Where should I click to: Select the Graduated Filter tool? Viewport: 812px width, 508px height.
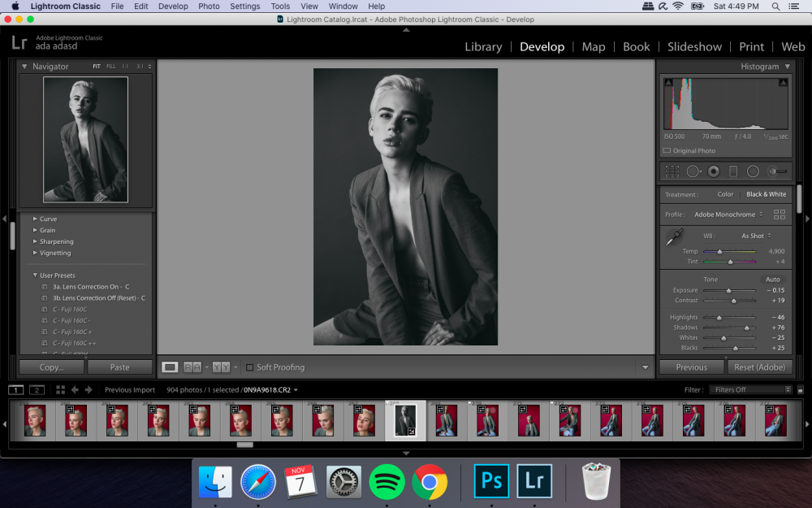click(733, 172)
